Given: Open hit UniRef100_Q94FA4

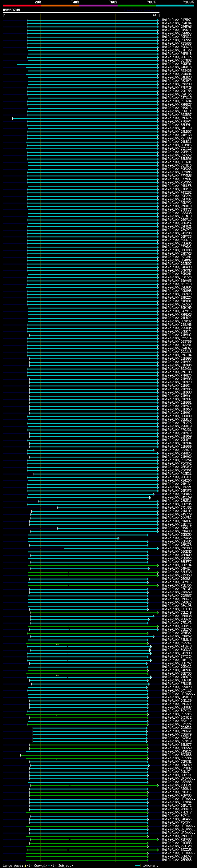Looking at the screenshot, I should pyautogui.click(x=177, y=23).
